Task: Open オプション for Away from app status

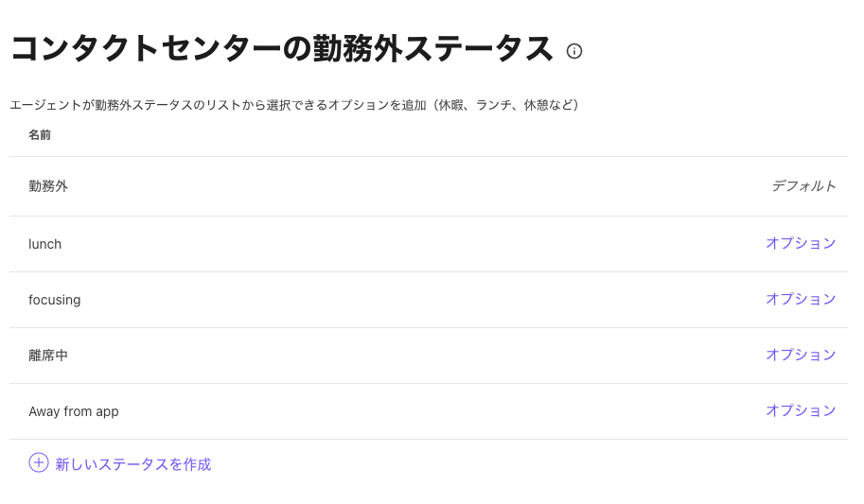Action: tap(801, 411)
